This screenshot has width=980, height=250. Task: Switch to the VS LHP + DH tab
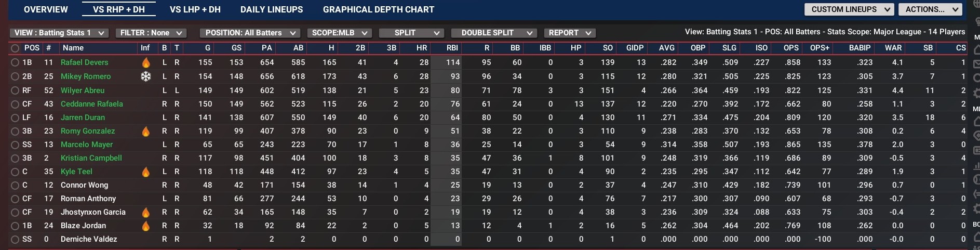(195, 9)
